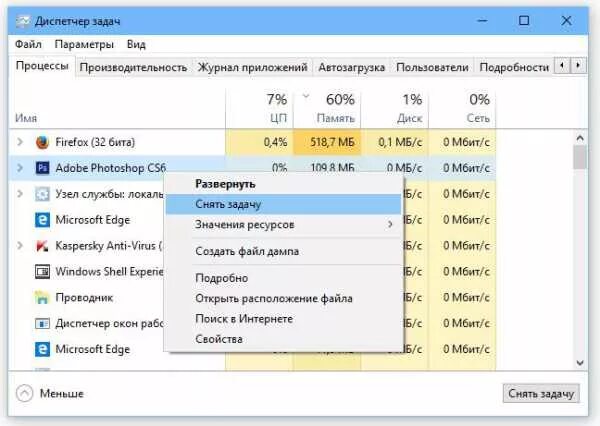Screen dimensions: 600x426
Task: Switch to the Подробности tab
Action: (514, 67)
